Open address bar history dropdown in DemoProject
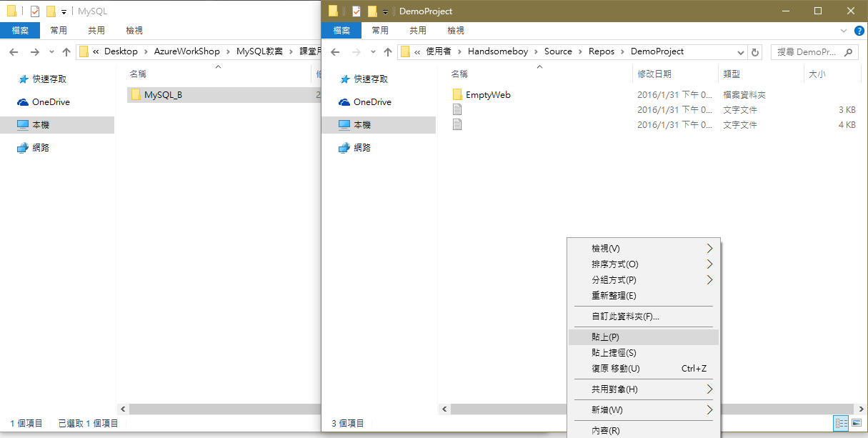 point(740,52)
